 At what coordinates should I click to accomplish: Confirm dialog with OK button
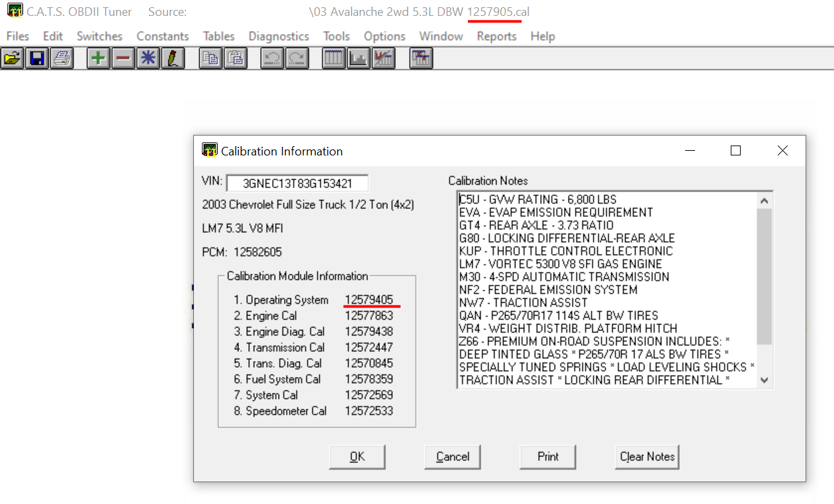(357, 456)
